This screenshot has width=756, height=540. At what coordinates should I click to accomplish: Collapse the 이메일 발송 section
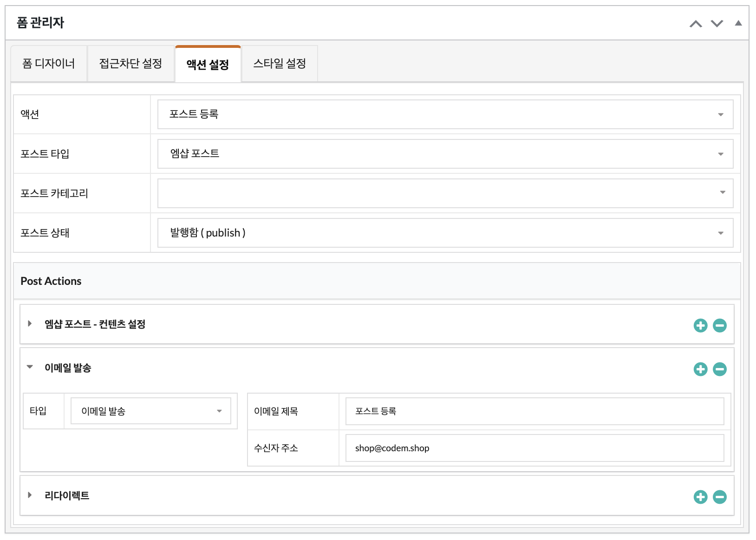click(x=30, y=367)
